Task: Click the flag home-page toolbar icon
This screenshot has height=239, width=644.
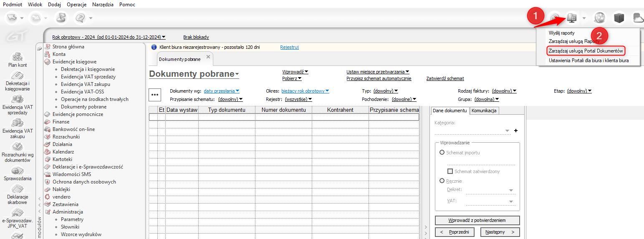Action: tap(61, 18)
